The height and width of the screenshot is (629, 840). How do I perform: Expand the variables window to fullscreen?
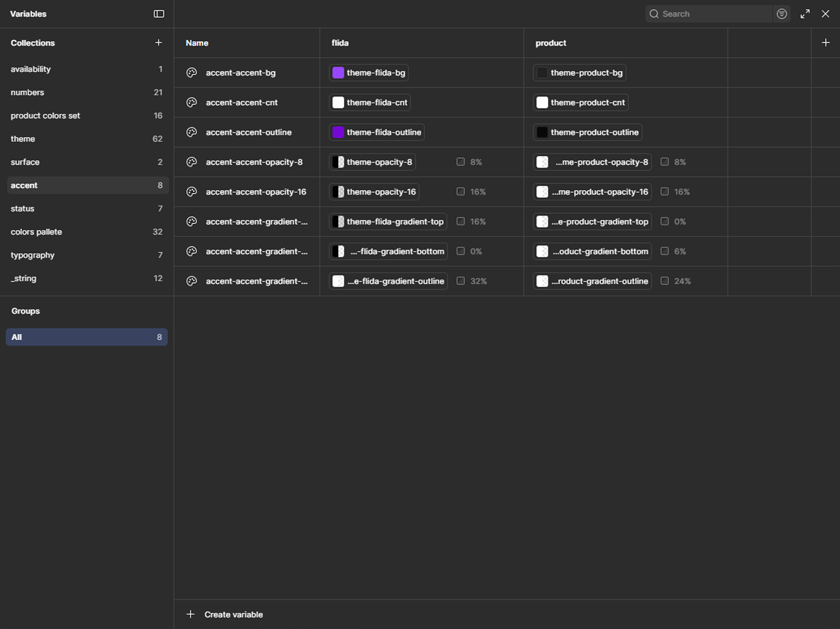805,14
